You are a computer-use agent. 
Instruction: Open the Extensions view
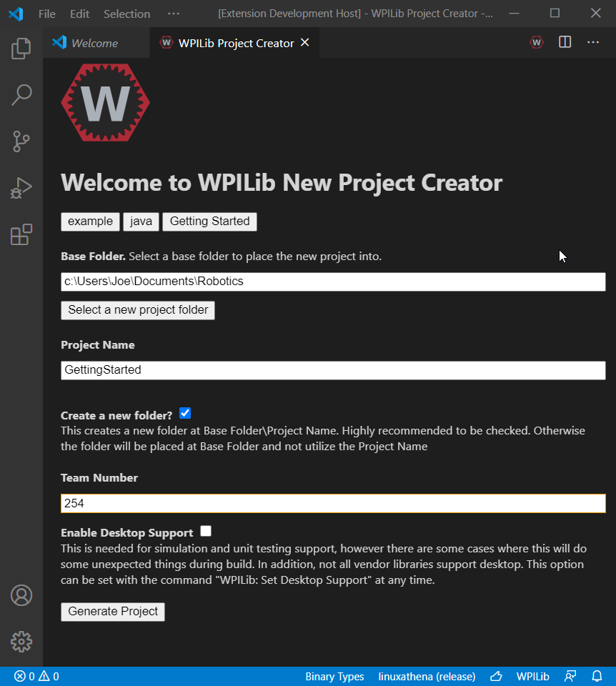[21, 234]
